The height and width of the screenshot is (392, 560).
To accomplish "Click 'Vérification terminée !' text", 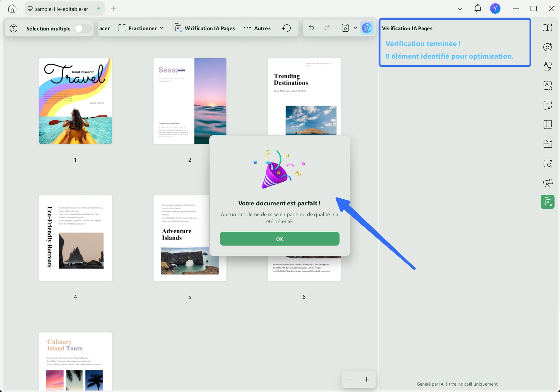I will pyautogui.click(x=423, y=44).
